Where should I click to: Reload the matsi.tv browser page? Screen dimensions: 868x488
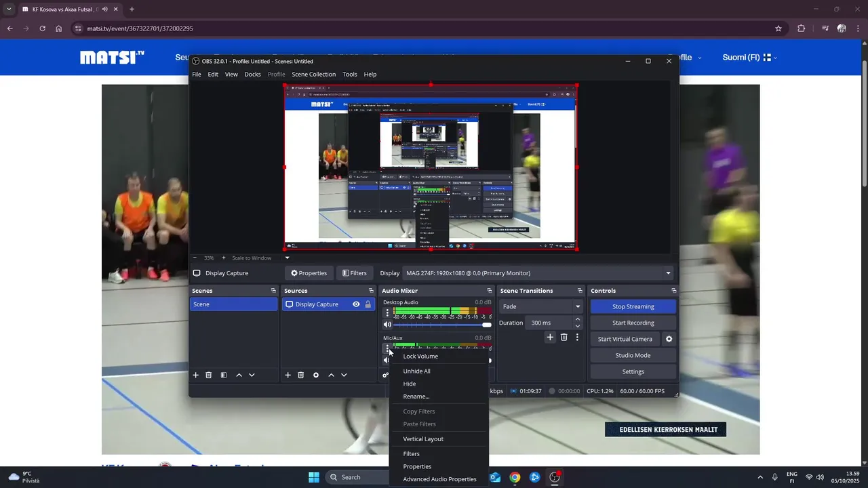click(42, 28)
